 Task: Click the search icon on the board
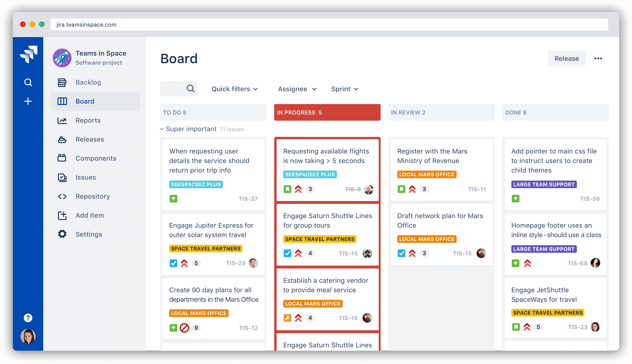(190, 89)
